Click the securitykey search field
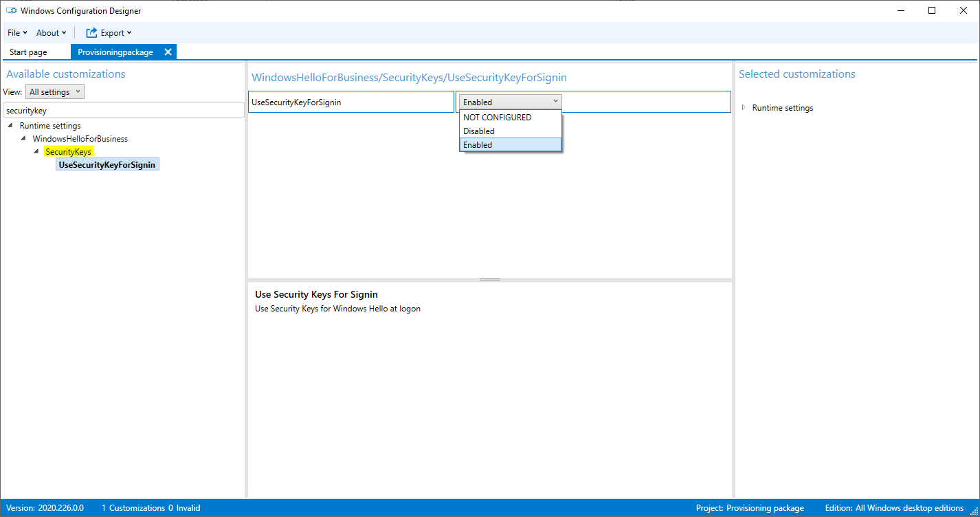The height and width of the screenshot is (517, 980). tap(124, 110)
